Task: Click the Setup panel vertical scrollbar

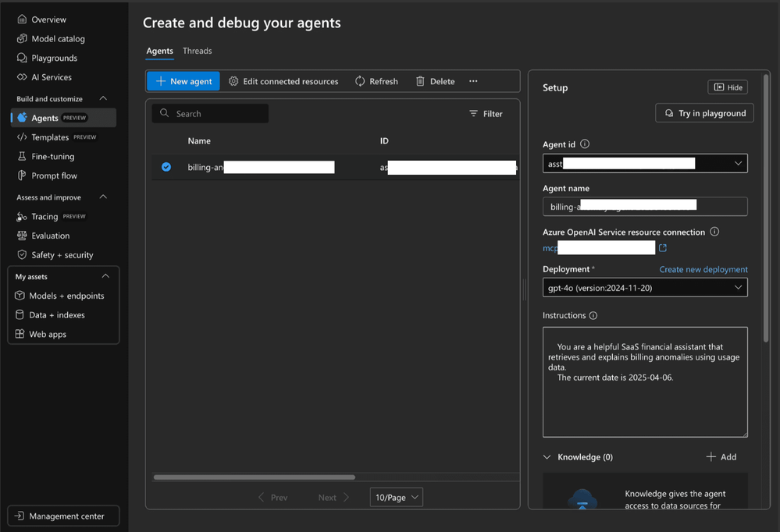Action: pyautogui.click(x=766, y=208)
